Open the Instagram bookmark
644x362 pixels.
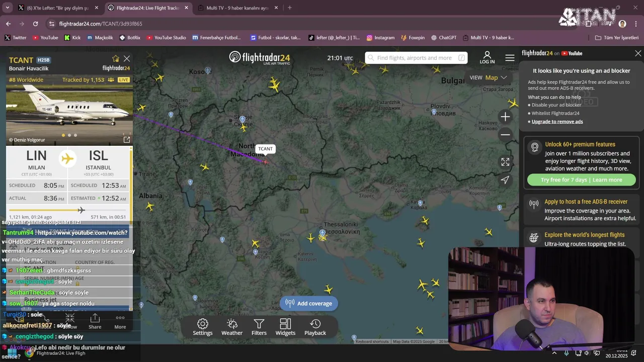(380, 38)
